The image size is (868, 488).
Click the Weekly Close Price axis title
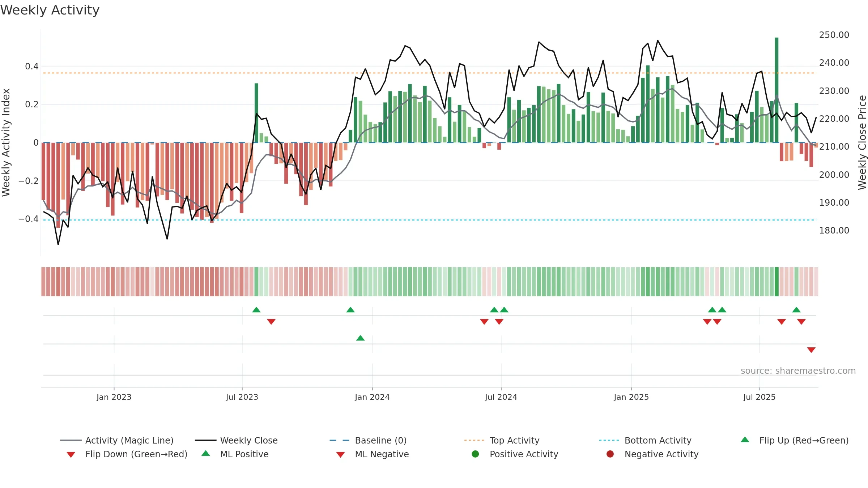tap(862, 142)
